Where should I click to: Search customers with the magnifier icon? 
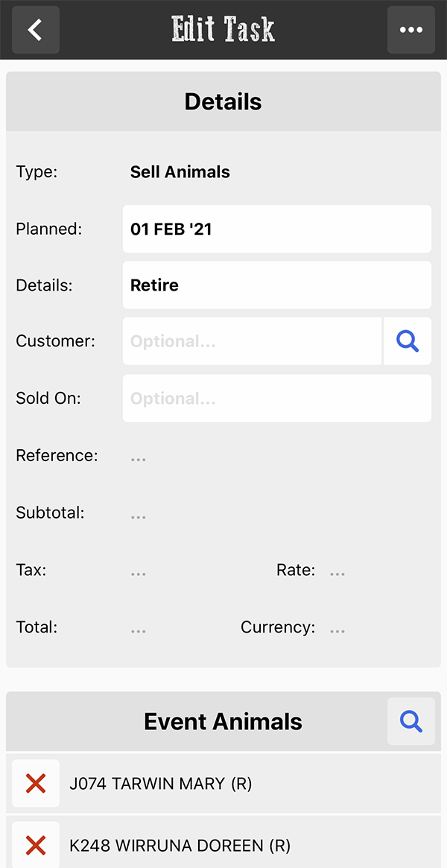point(408,341)
